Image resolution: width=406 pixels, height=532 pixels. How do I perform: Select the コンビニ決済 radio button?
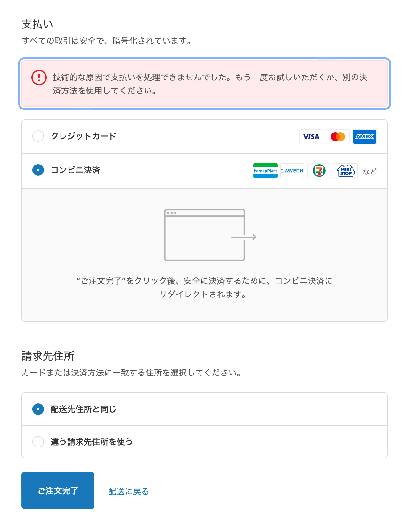[38, 170]
